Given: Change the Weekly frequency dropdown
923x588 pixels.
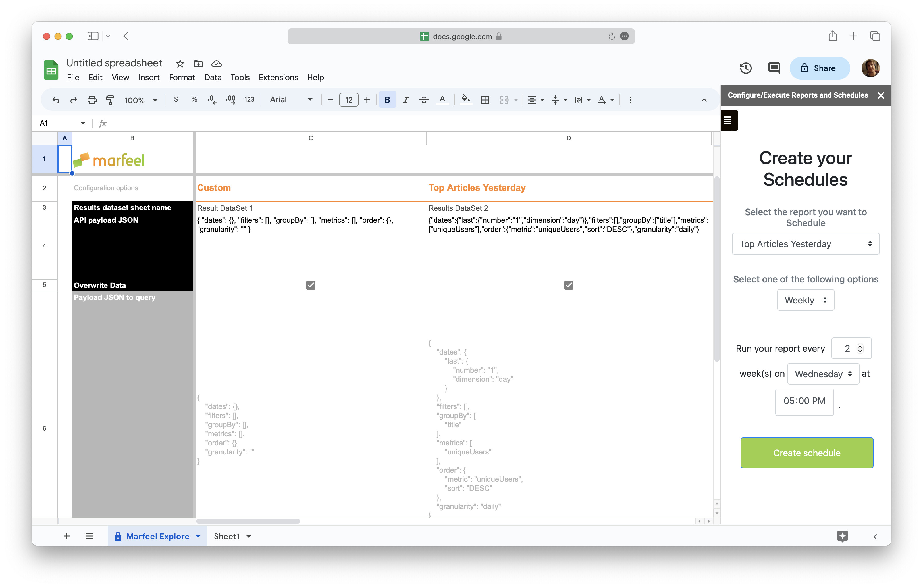Looking at the screenshot, I should [x=805, y=300].
